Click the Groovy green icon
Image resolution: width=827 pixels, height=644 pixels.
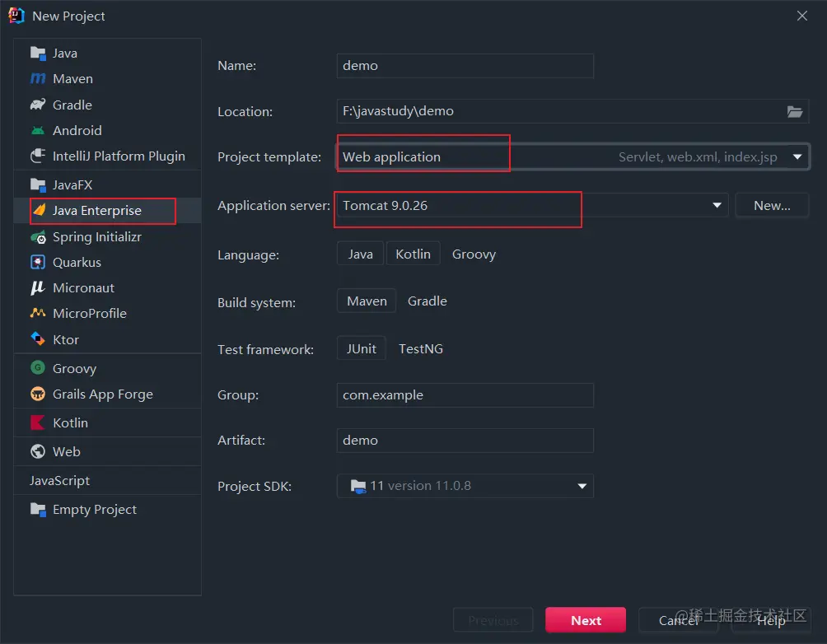coord(38,367)
